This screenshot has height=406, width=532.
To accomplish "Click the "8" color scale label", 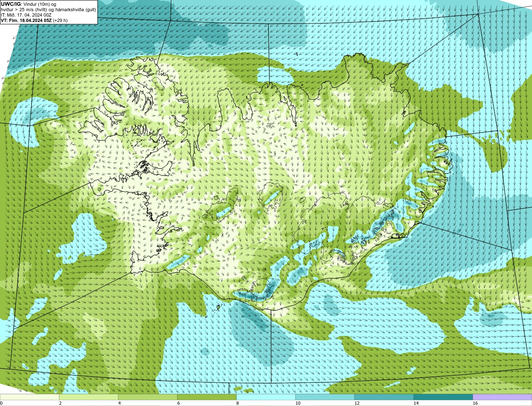I will coord(238,403).
